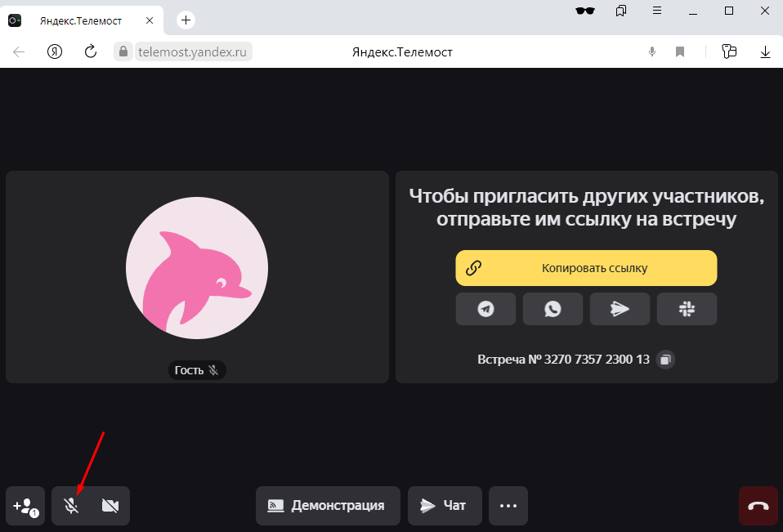Click the site security lock icon

[123, 51]
